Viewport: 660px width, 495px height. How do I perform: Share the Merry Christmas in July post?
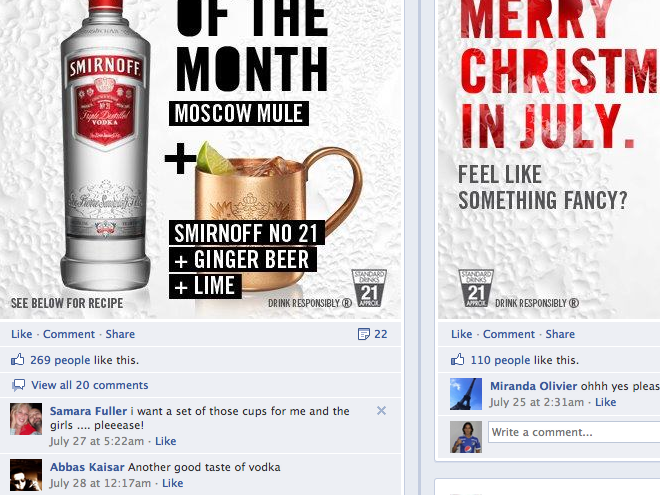(560, 334)
